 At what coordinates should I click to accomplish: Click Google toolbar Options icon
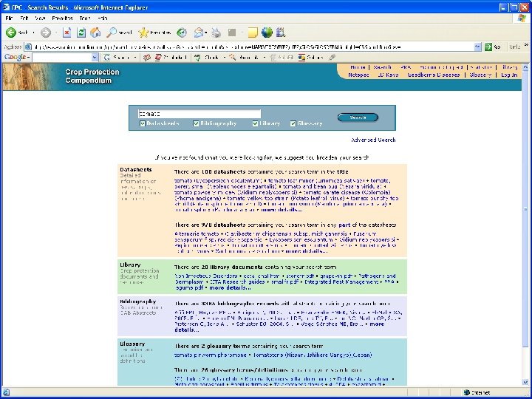tap(301, 58)
